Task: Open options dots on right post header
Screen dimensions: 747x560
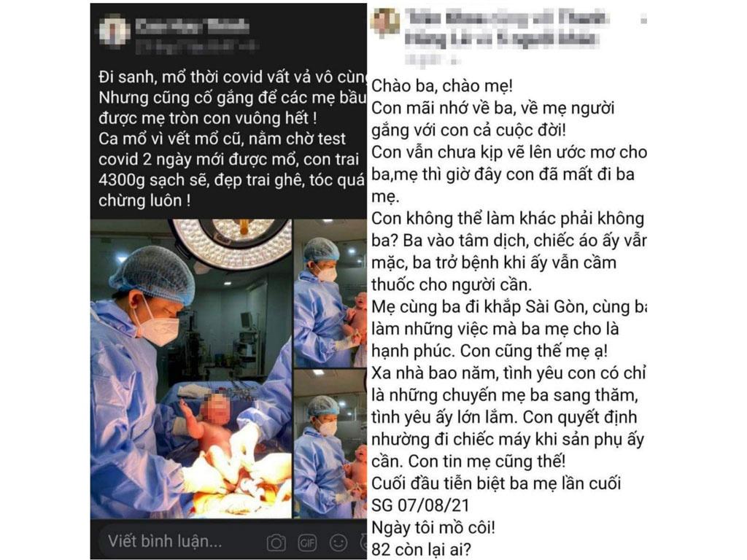Action: pos(643,20)
